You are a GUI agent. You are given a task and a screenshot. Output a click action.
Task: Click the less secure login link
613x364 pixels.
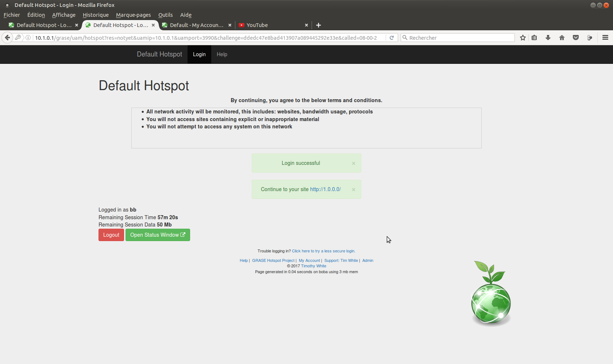(x=323, y=251)
